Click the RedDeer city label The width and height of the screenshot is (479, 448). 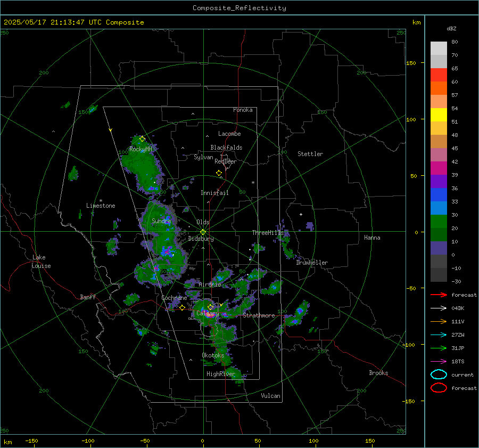point(226,161)
